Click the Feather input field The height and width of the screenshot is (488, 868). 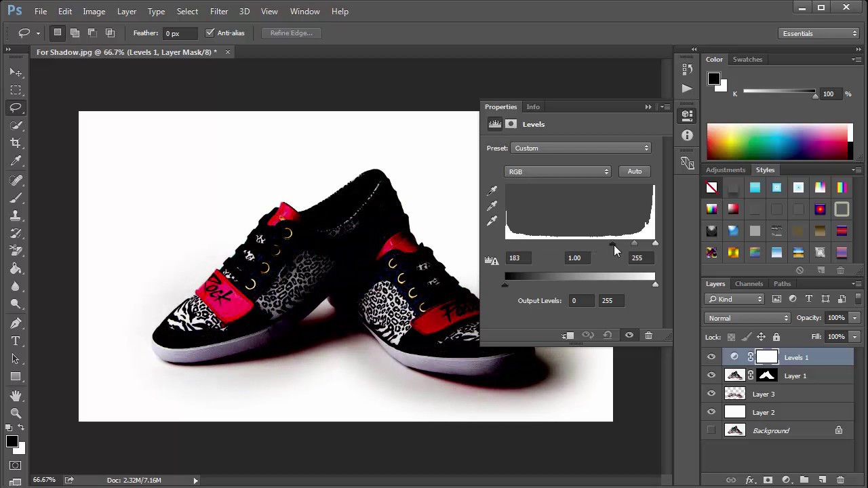coord(180,33)
